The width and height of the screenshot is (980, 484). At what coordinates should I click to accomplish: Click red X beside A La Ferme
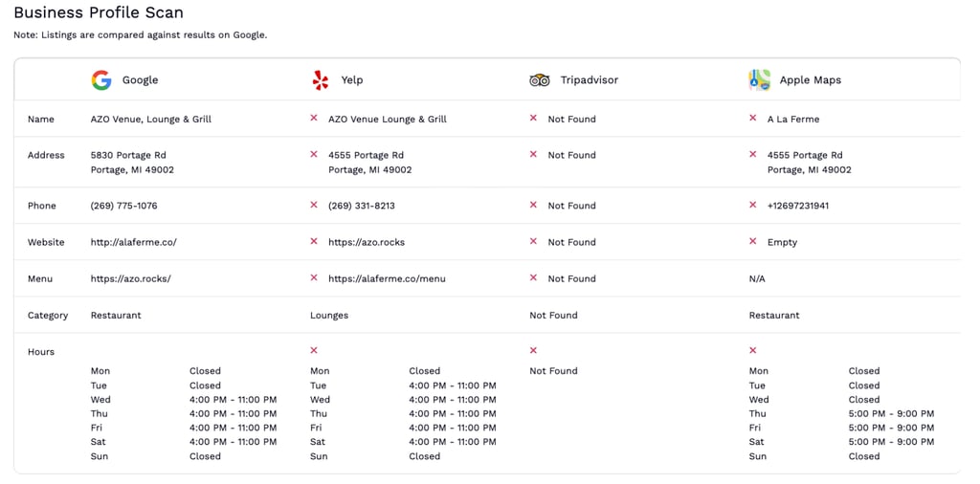coord(752,118)
